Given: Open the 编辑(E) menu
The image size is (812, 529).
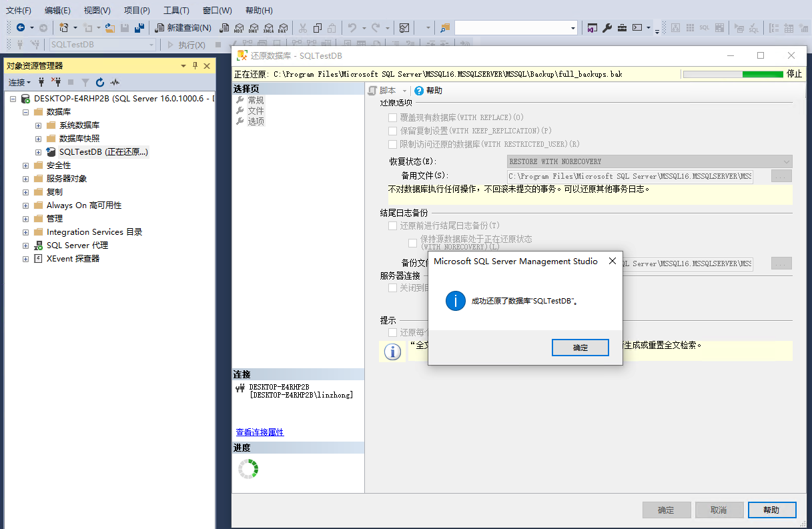Looking at the screenshot, I should tap(57, 10).
